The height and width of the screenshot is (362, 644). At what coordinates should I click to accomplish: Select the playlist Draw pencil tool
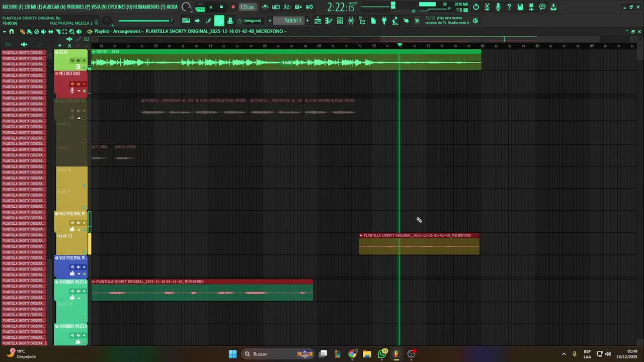23,32
